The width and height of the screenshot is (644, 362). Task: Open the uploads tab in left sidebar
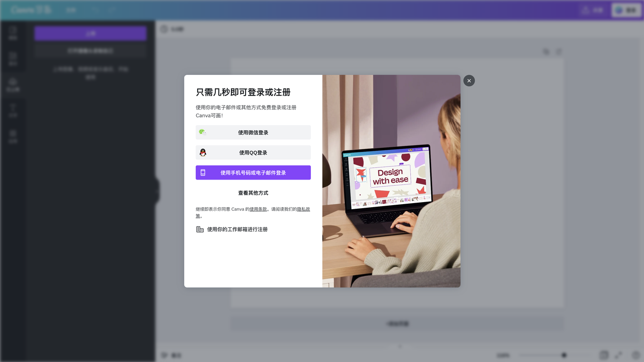(x=13, y=84)
